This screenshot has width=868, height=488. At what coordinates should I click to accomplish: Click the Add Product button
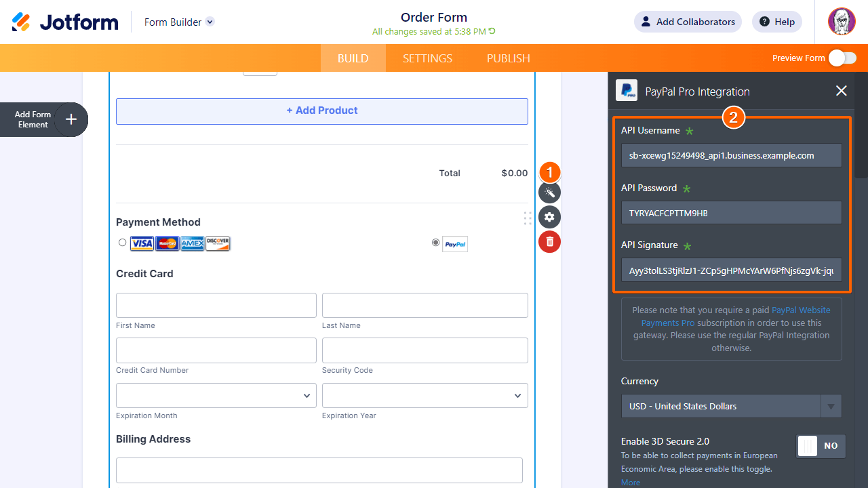pyautogui.click(x=322, y=111)
